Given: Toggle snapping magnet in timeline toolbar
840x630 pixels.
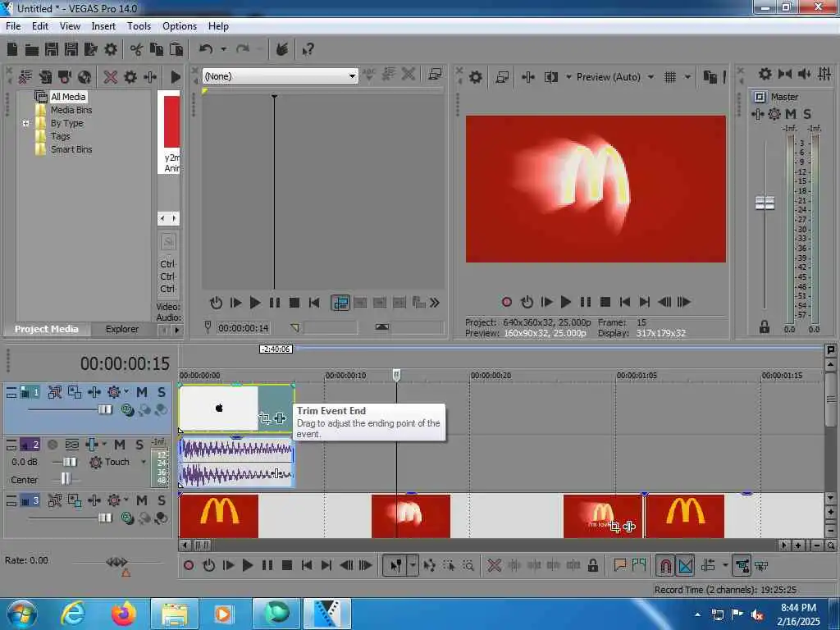Looking at the screenshot, I should pyautogui.click(x=665, y=566).
